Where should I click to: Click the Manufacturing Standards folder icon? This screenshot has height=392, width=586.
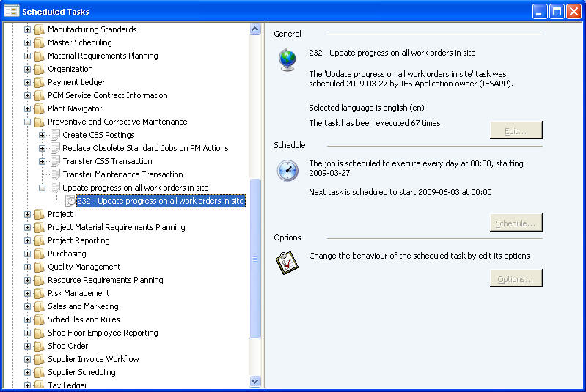tap(40, 29)
